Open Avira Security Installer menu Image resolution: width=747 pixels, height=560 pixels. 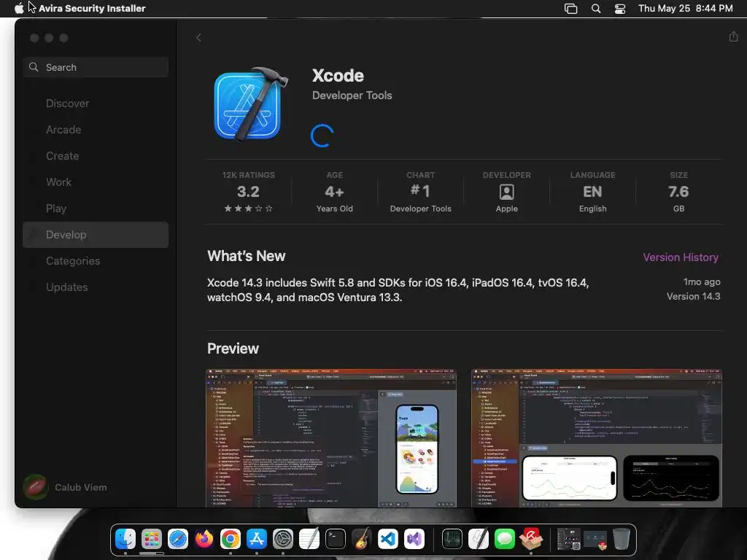[x=92, y=8]
